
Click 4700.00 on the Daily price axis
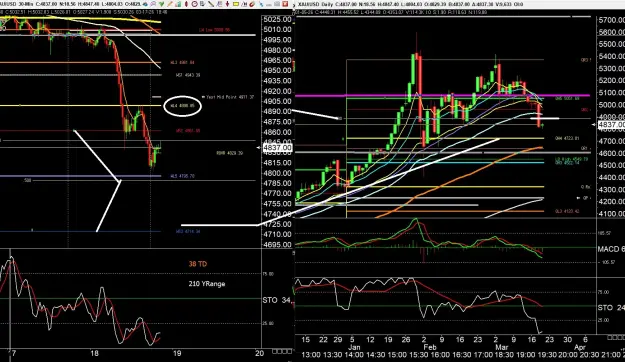click(612, 141)
